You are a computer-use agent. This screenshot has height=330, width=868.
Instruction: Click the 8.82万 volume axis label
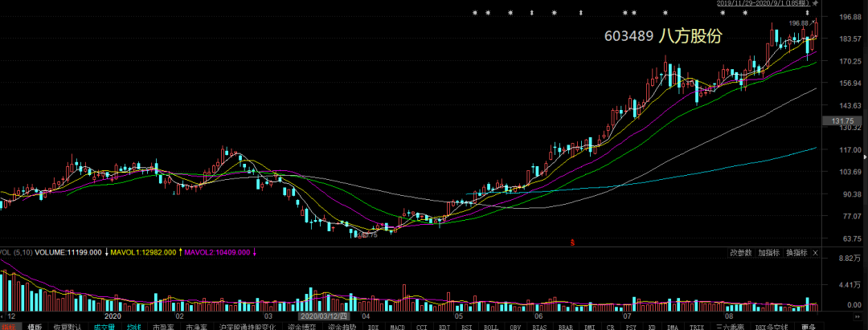pos(851,259)
